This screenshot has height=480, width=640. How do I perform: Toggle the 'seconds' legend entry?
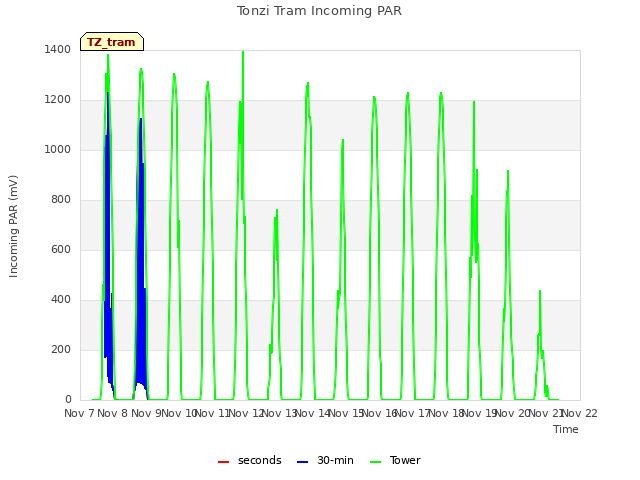250,460
